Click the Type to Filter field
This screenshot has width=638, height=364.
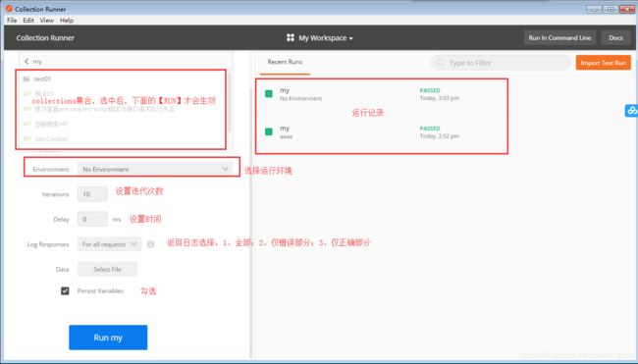pyautogui.click(x=501, y=63)
